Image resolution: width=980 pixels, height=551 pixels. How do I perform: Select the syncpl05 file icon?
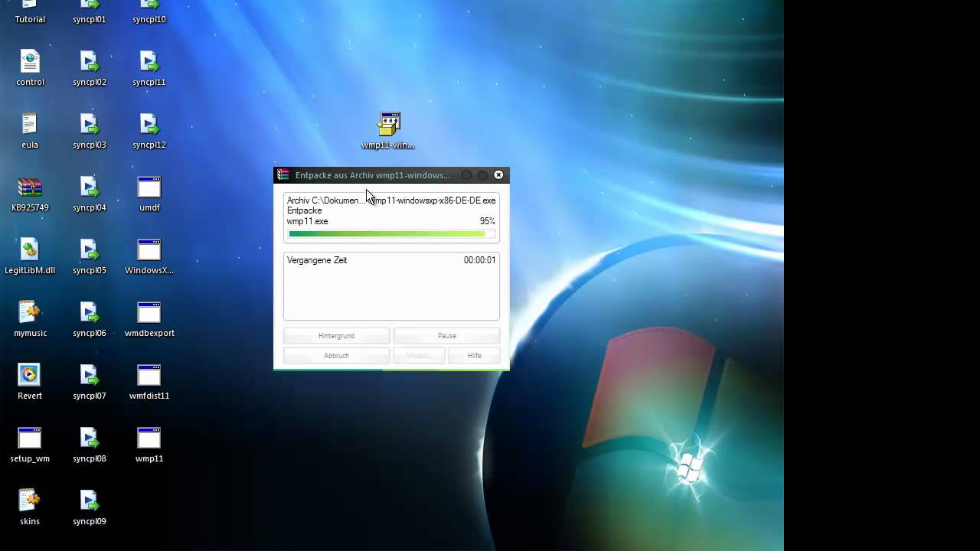point(90,256)
